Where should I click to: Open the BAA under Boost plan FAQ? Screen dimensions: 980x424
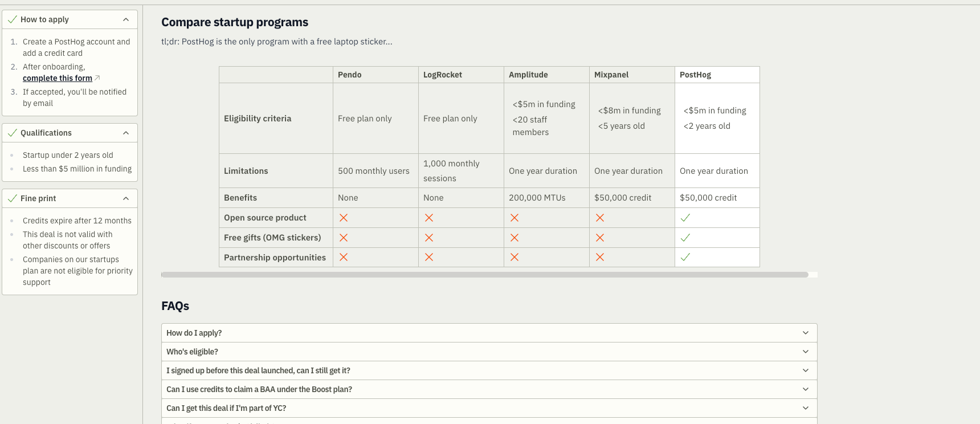[x=489, y=389]
